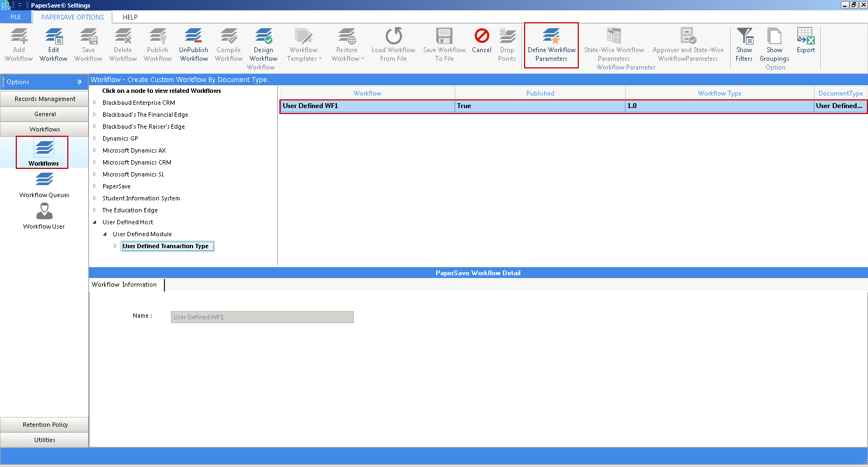Switch to PAPERSAVE OPTIONS tab
The image size is (868, 467).
click(73, 17)
